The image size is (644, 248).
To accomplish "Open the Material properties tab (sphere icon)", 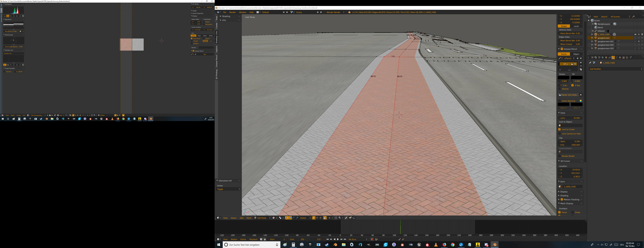I will click(620, 58).
